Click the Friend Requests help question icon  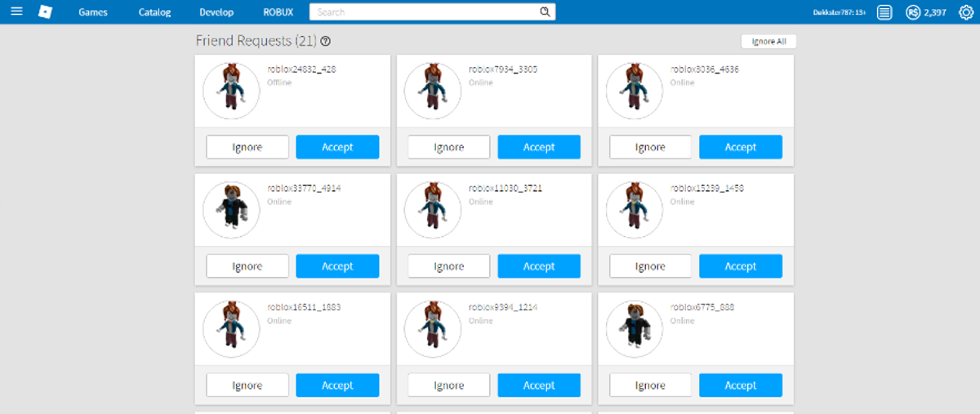point(326,41)
